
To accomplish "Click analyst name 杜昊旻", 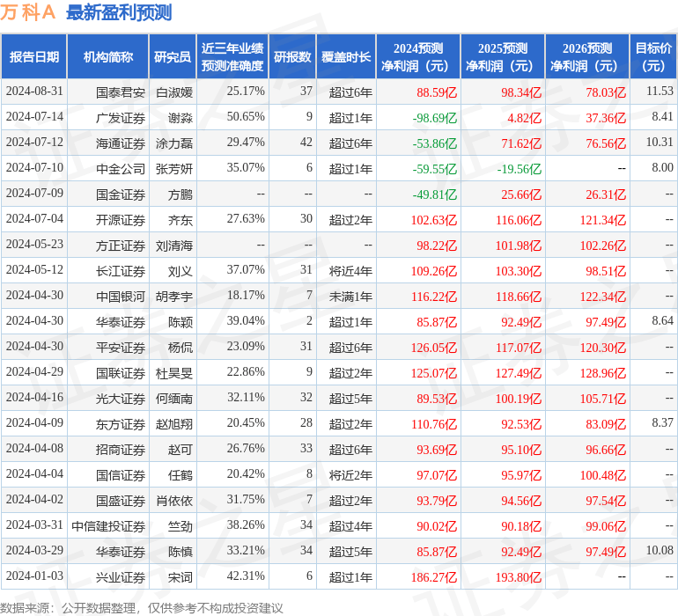I will click(x=174, y=373).
